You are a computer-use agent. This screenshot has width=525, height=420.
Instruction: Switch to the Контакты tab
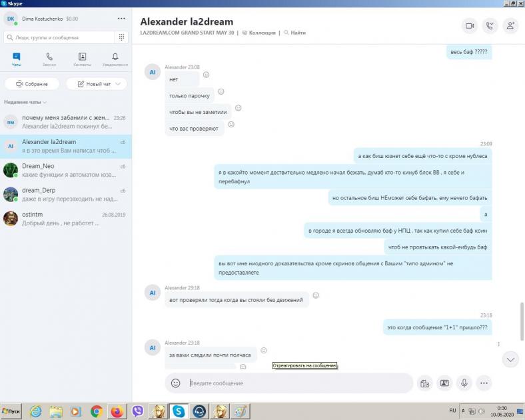82,59
